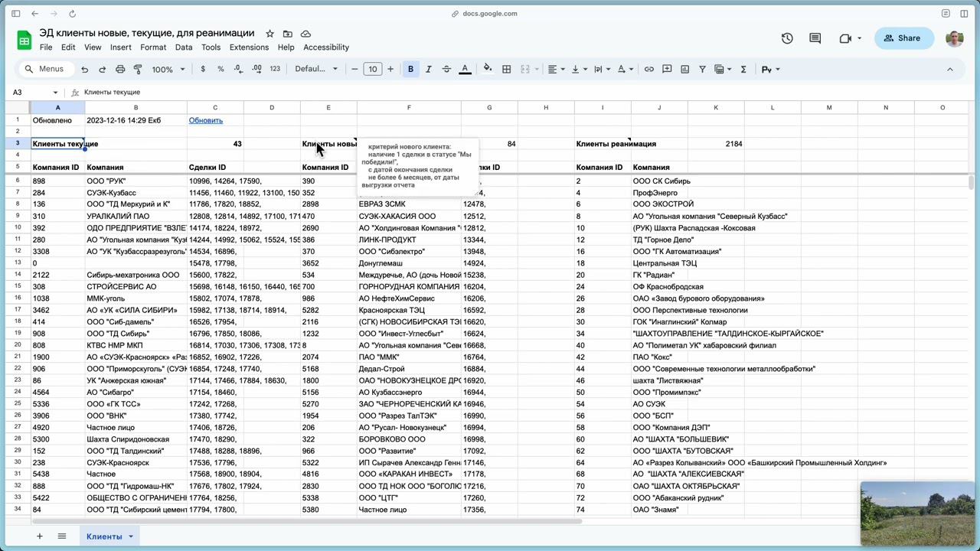Hide the menus with collapse arrow

(950, 69)
